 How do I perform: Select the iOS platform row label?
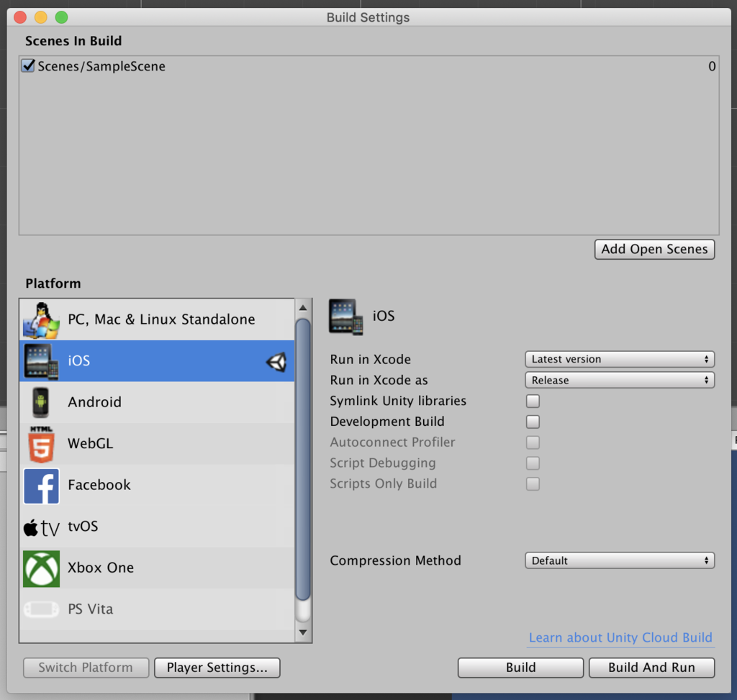pyautogui.click(x=78, y=361)
